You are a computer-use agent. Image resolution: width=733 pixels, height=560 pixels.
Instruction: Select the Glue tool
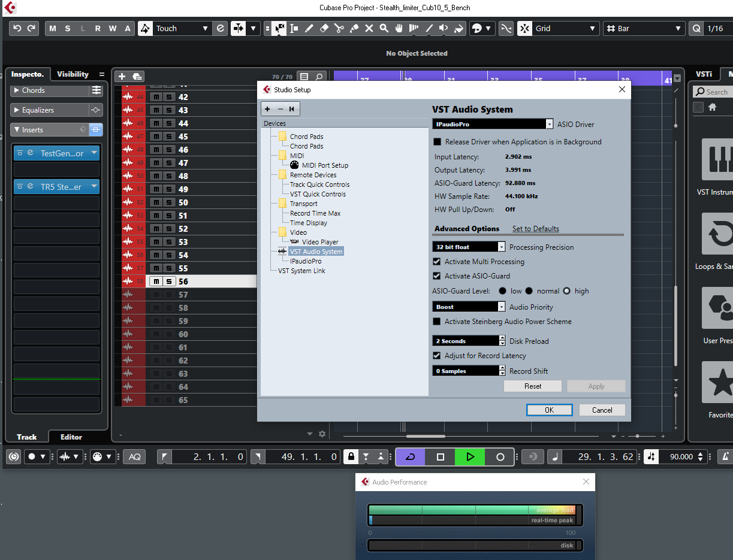(354, 28)
